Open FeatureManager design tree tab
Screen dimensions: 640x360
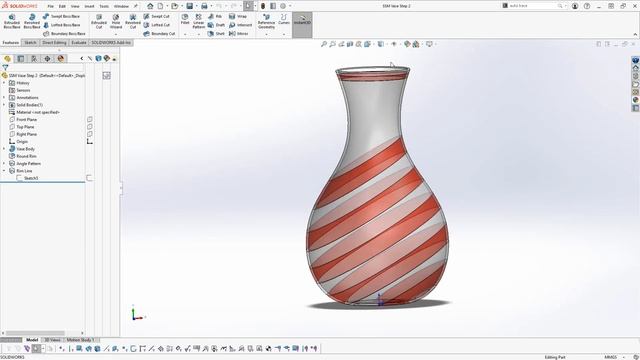tap(7, 59)
